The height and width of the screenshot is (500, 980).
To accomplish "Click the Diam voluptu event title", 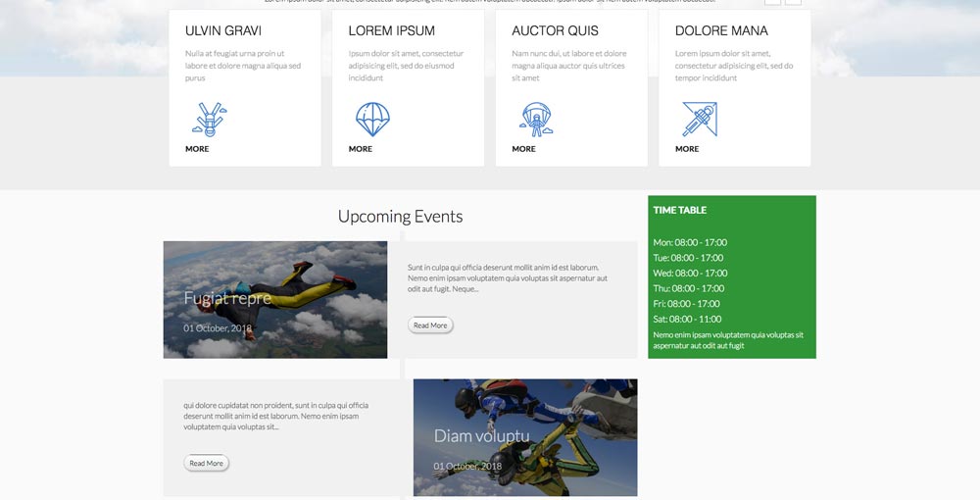I will coord(481,436).
